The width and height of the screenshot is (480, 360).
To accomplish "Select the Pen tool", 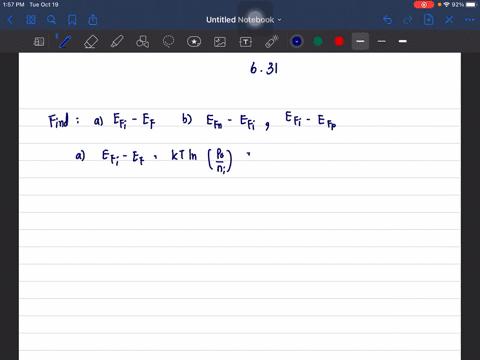I will (x=65, y=42).
